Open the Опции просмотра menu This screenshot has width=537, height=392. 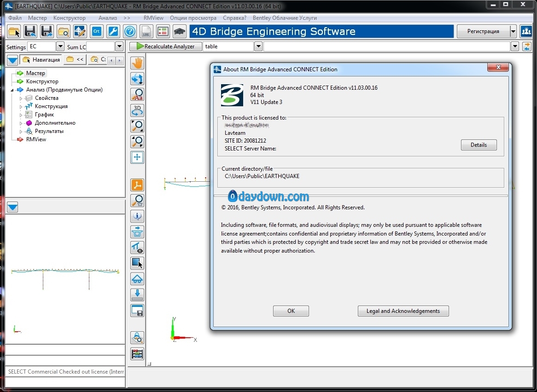[x=193, y=18]
